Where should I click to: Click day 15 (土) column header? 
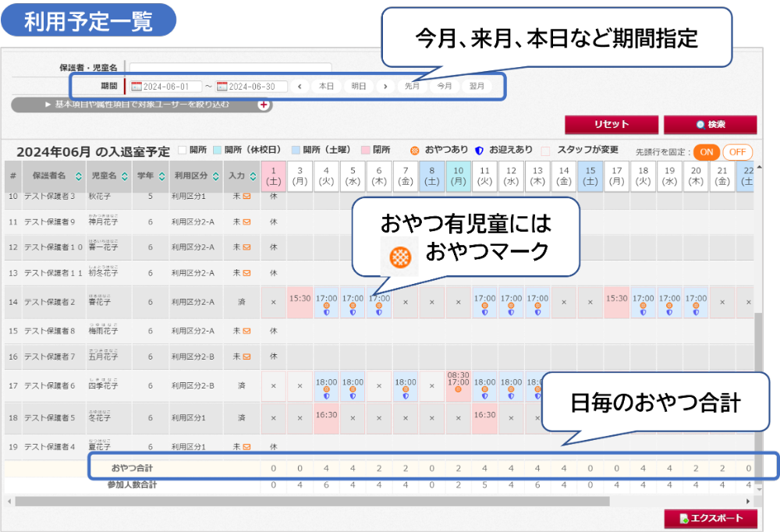[590, 176]
